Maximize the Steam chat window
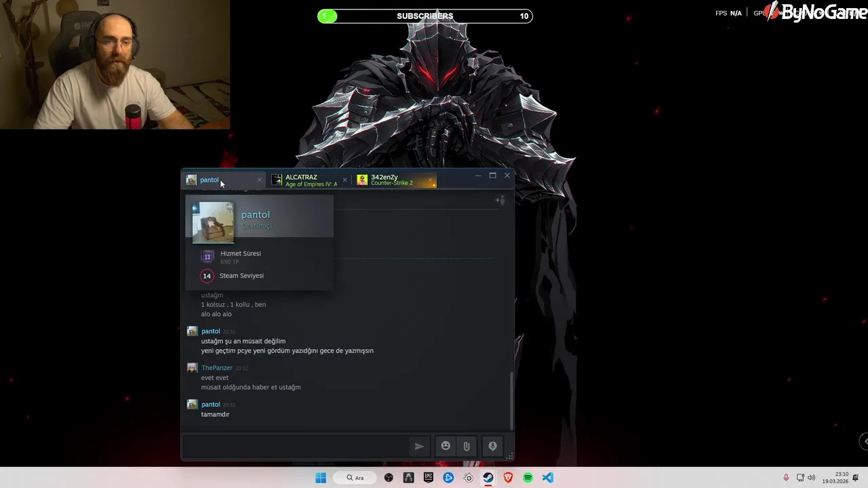The image size is (868, 488). pos(493,176)
